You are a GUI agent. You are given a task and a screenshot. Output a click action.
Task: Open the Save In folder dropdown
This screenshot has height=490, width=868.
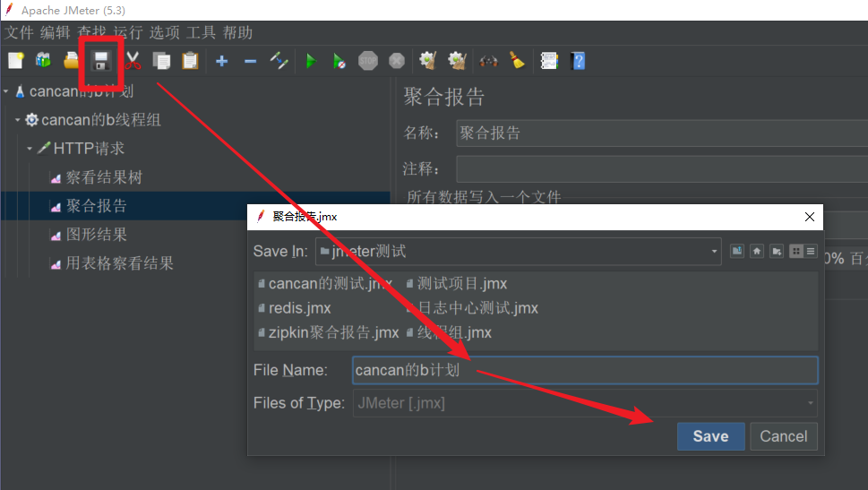[714, 252]
